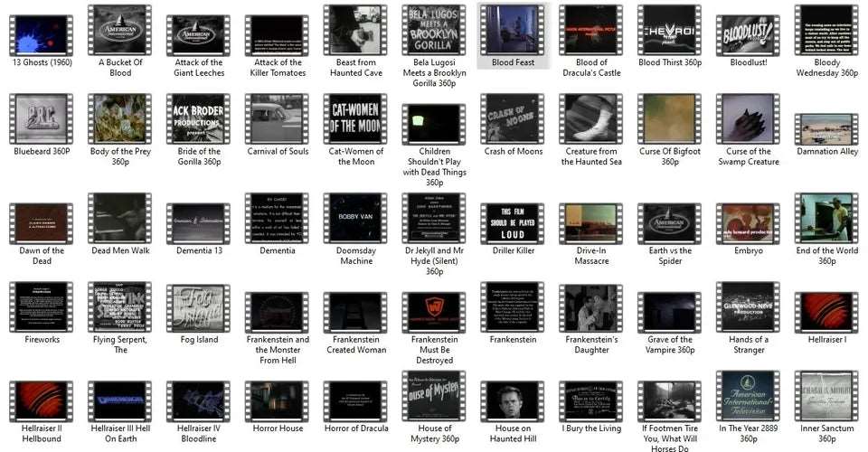Click the Earth vs the Spider thumbnail

[x=670, y=222]
